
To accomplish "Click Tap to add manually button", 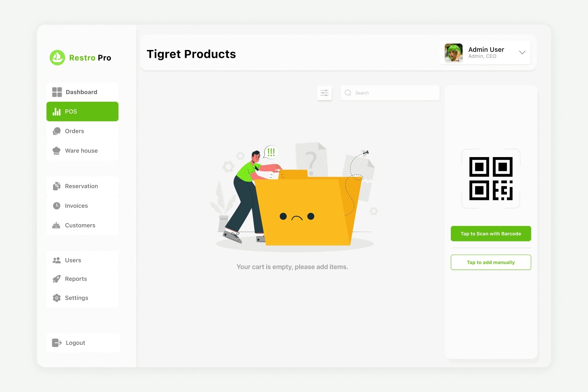I will click(x=491, y=262).
